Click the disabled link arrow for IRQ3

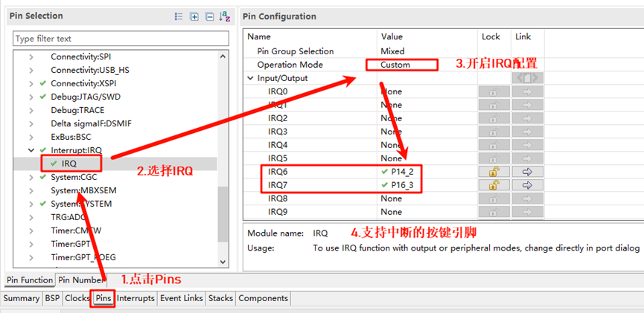coord(528,132)
